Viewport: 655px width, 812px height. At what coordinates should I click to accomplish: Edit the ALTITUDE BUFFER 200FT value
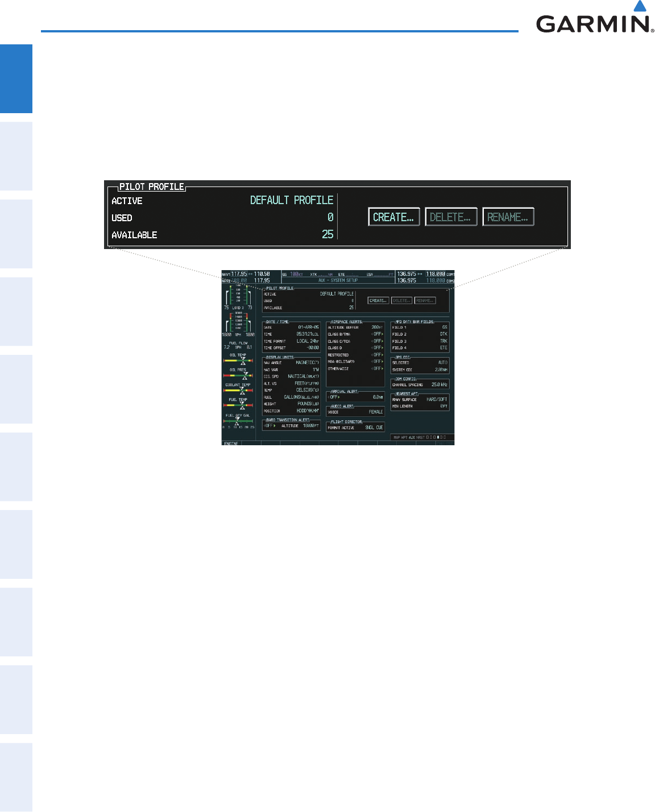point(377,328)
